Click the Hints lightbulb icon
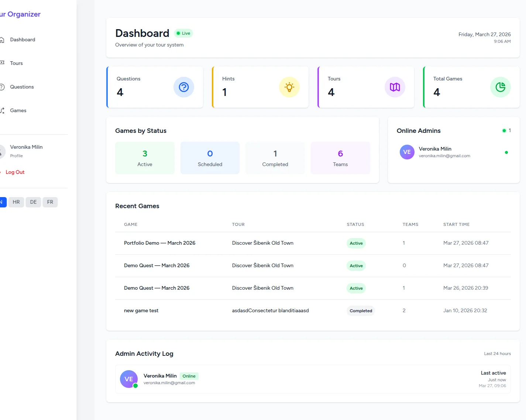Screen dimensions: 526x420 tap(289, 87)
